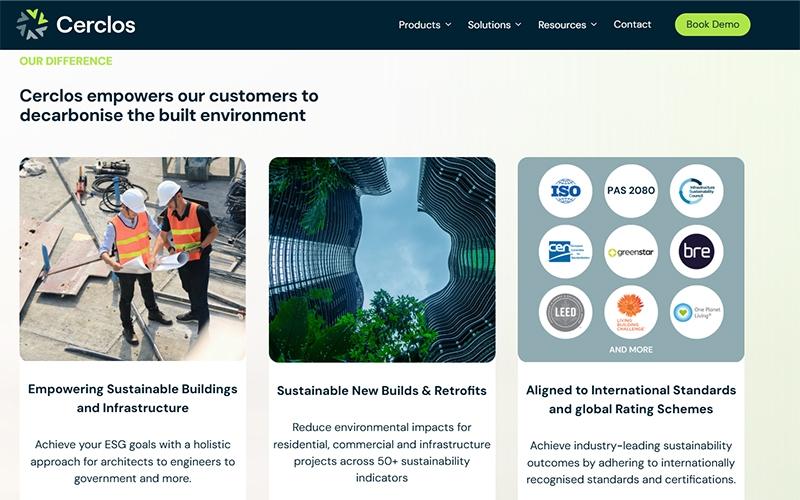Viewport: 800px width, 500px height.
Task: Open the green skyscrapers photo
Action: click(382, 260)
